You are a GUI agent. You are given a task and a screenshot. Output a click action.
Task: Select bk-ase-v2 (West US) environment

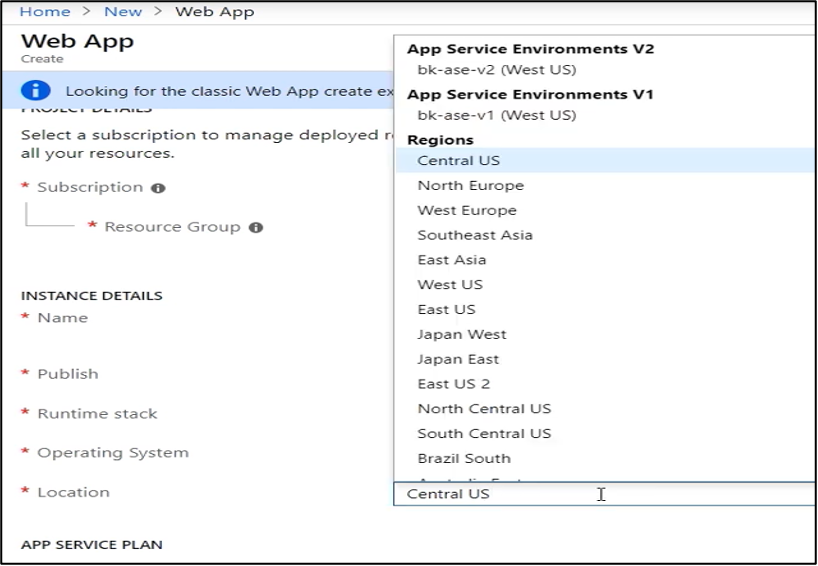pyautogui.click(x=496, y=70)
